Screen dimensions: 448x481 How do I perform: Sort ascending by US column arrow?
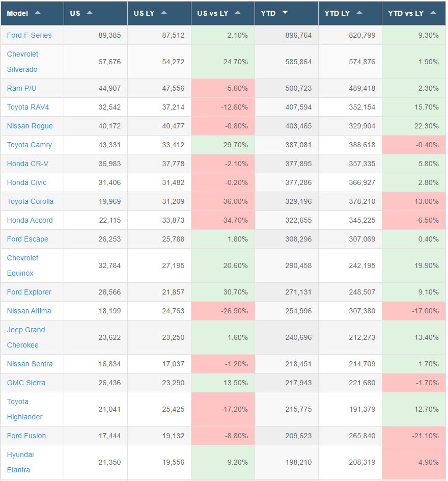tap(90, 13)
